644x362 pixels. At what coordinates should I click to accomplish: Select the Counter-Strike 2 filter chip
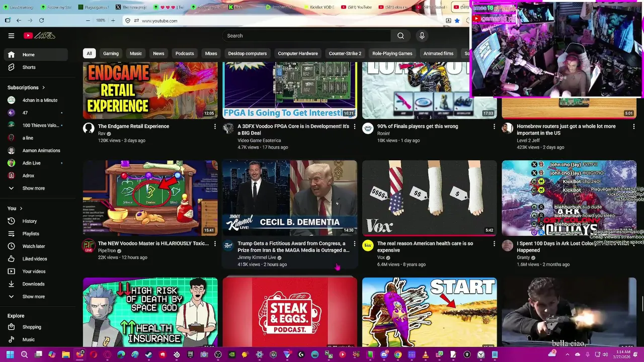[x=345, y=53]
